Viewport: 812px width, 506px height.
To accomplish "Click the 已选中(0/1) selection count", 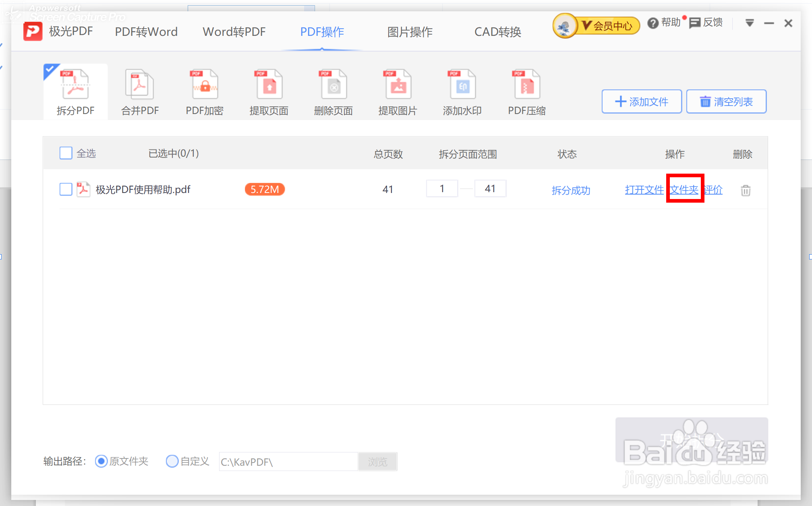I will 174,153.
